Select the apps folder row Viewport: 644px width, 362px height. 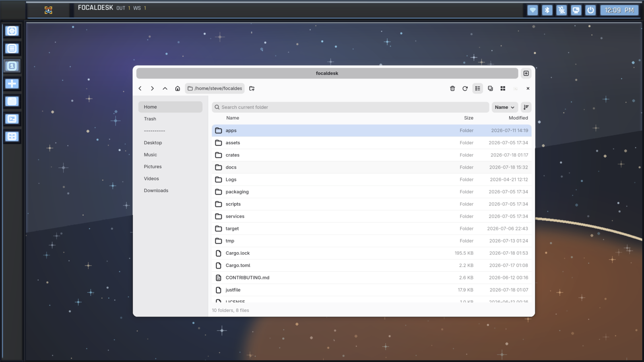[x=372, y=130]
